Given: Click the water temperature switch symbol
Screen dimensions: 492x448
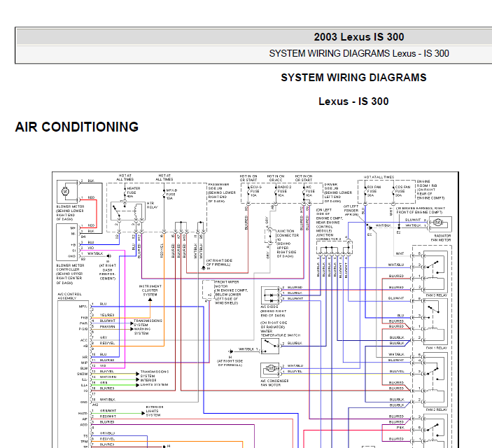Looking at the screenshot, I should pyautogui.click(x=270, y=346).
